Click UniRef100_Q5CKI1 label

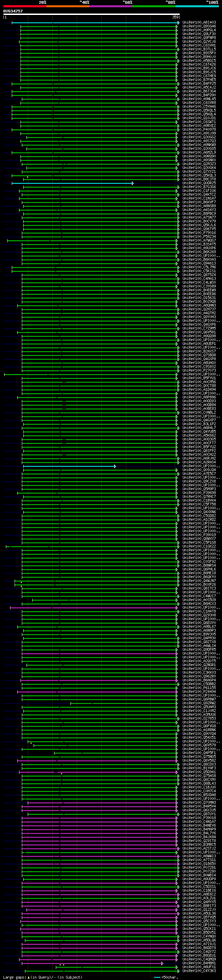pos(199,929)
